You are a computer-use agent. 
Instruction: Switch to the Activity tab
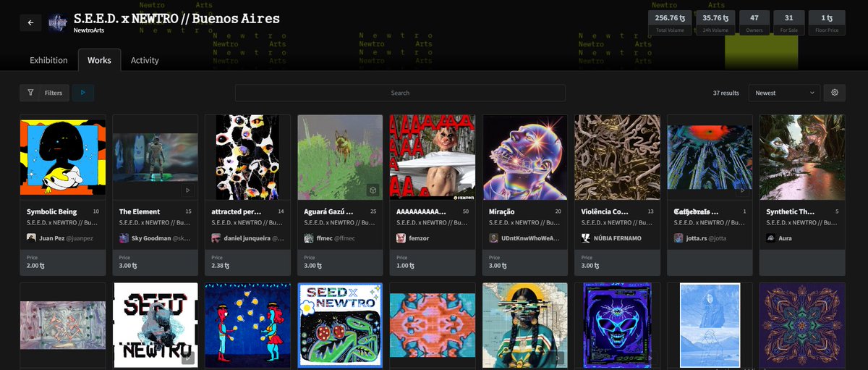tap(145, 60)
